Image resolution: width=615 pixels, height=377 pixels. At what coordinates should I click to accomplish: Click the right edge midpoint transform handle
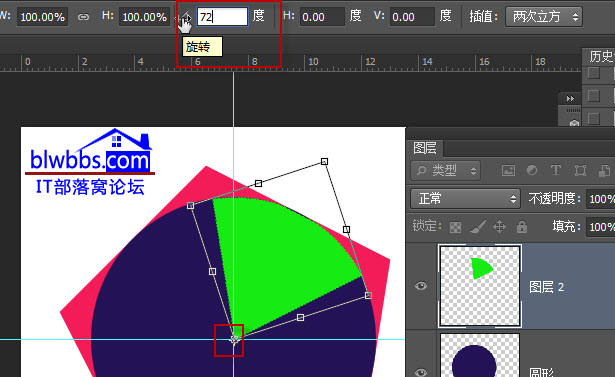[346, 229]
